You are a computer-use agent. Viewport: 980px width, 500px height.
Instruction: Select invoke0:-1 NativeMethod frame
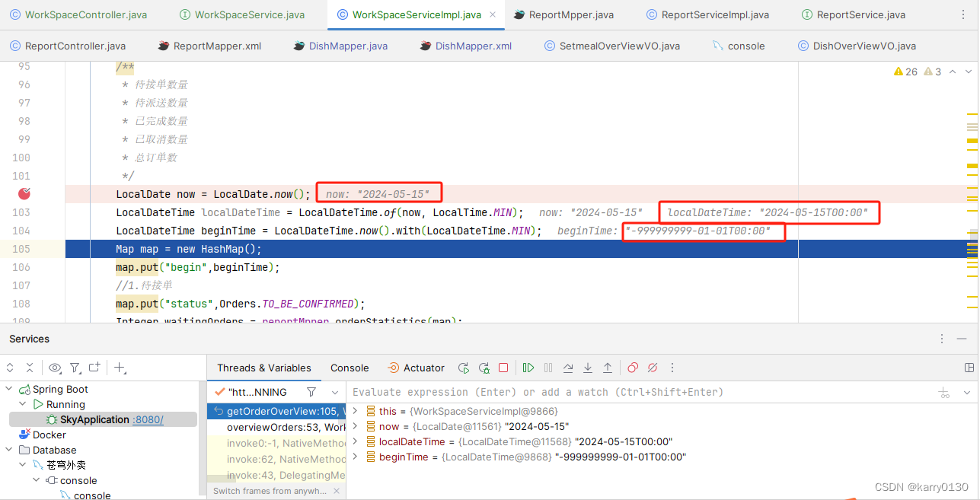(276, 443)
